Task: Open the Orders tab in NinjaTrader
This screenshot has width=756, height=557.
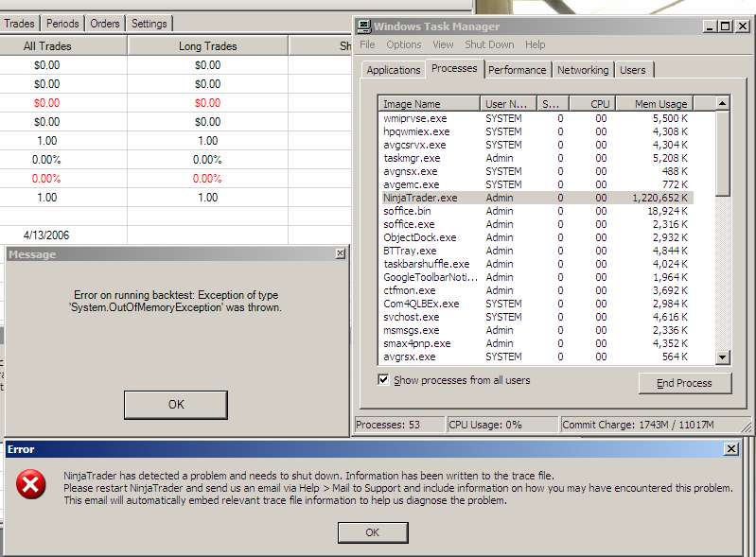Action: 105,24
